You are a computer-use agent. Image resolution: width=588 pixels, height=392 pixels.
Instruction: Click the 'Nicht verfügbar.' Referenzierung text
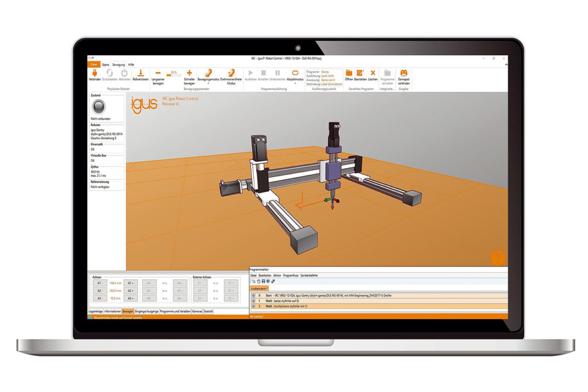pyautogui.click(x=100, y=187)
